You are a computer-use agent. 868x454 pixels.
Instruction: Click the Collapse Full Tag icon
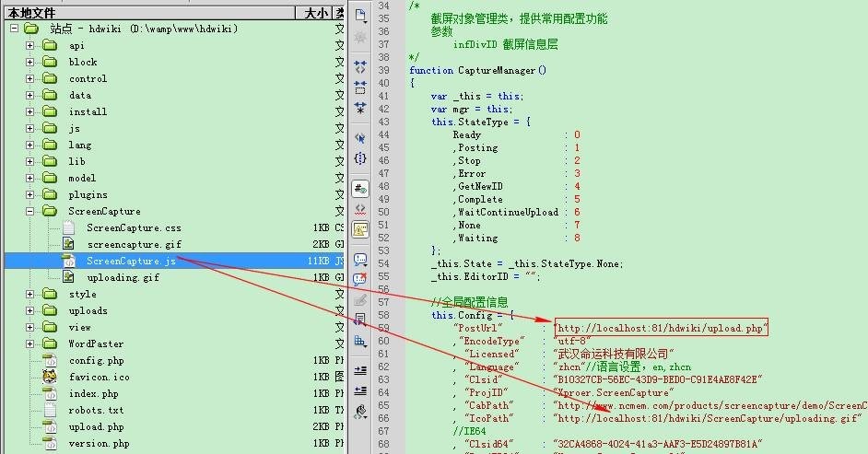[x=360, y=67]
